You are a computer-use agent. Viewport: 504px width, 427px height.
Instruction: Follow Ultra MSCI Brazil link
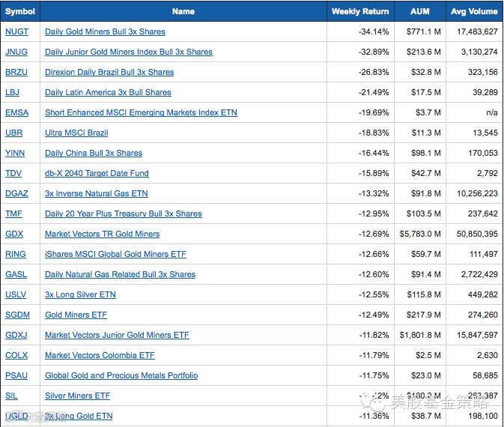[76, 133]
